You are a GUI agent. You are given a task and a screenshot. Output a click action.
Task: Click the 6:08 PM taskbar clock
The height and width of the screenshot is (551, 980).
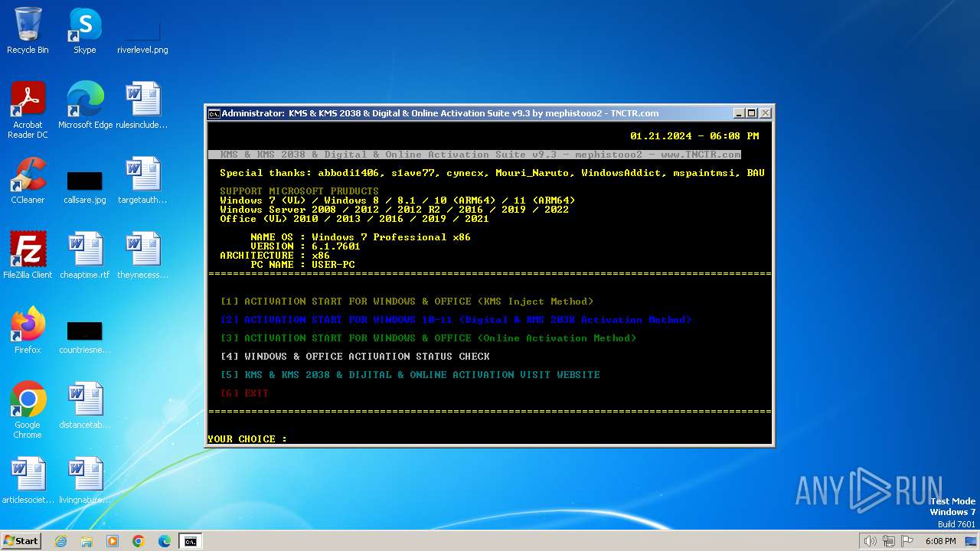point(940,541)
